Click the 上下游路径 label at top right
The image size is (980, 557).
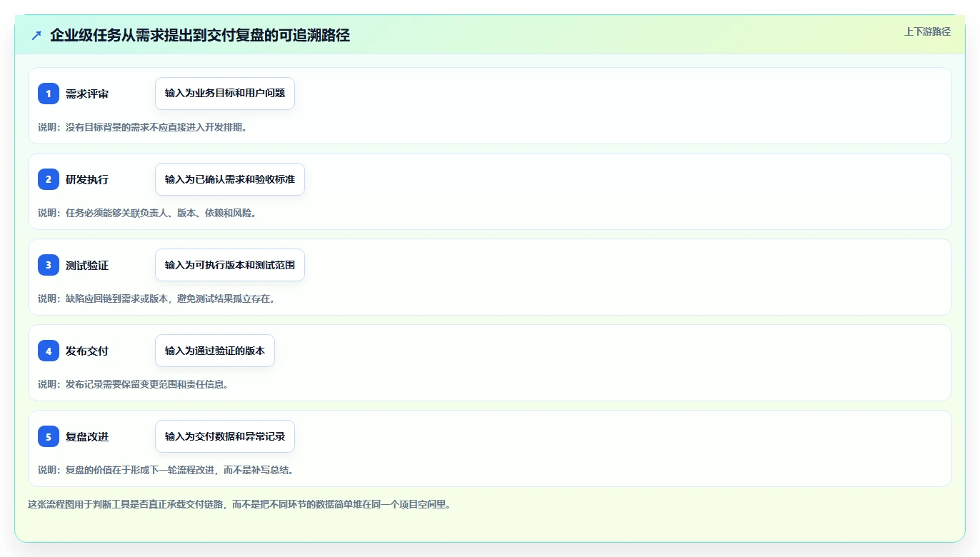pos(927,31)
